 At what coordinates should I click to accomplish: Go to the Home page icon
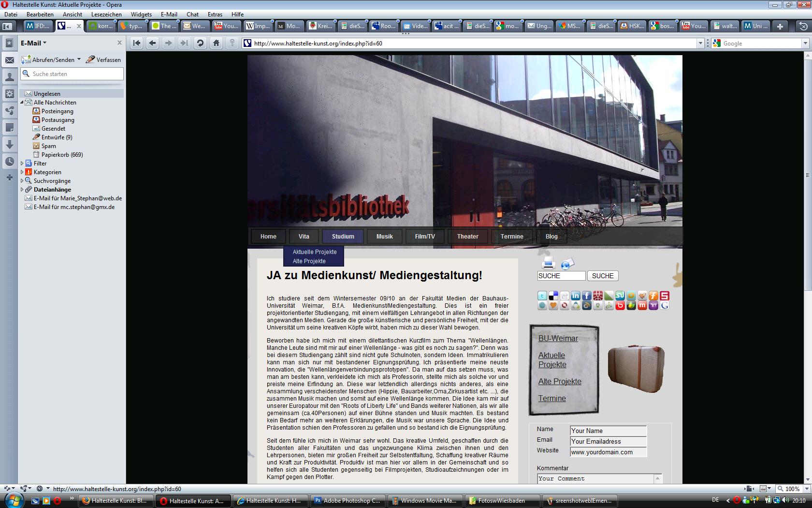coord(216,43)
